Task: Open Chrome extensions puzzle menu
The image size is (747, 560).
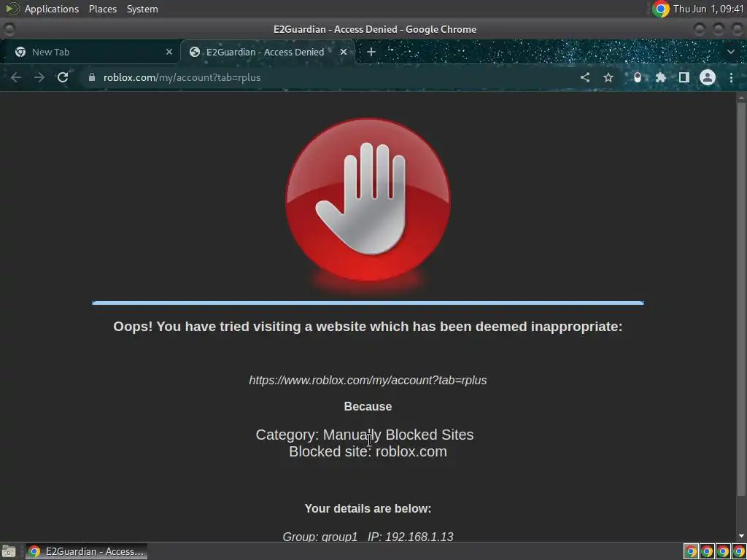Action: pyautogui.click(x=660, y=77)
